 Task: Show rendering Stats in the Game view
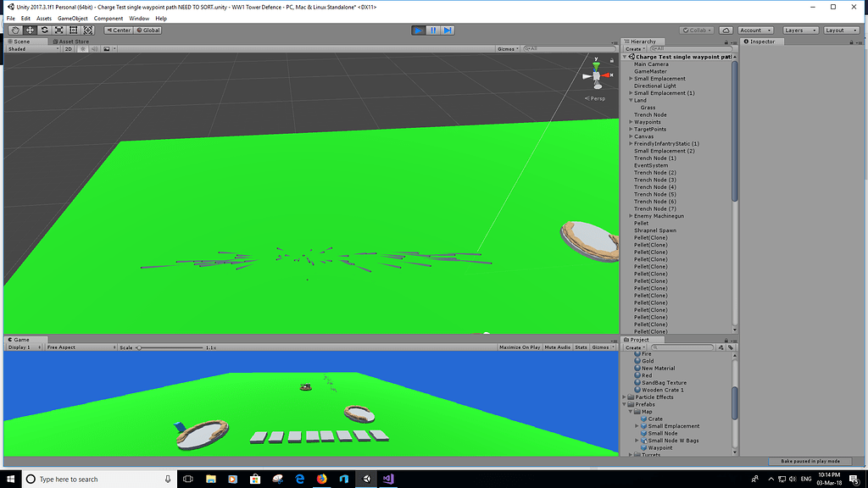580,346
